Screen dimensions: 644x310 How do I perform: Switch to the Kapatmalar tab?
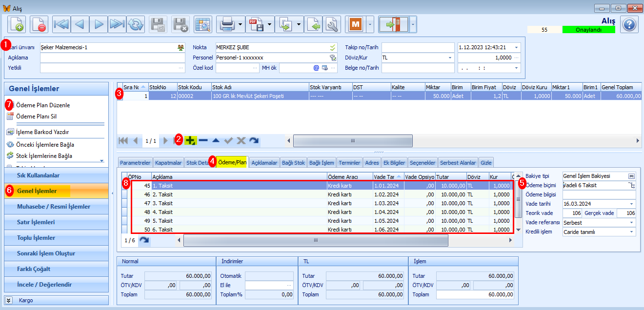[x=168, y=163]
